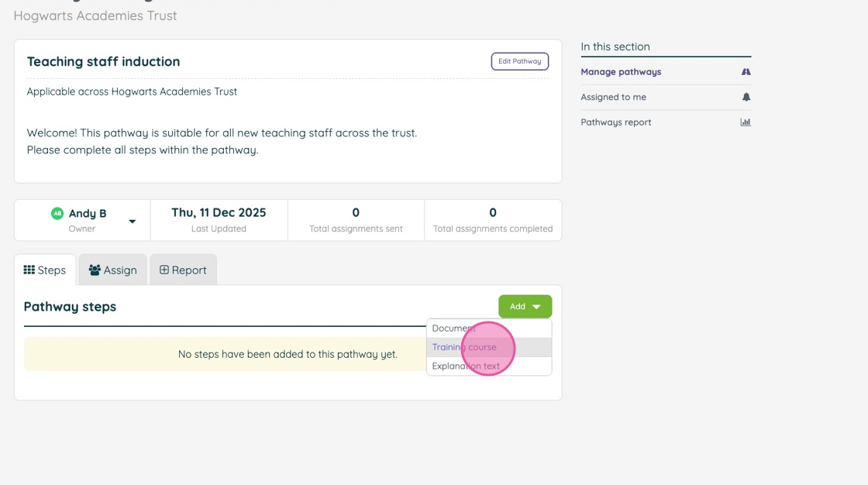This screenshot has width=868, height=485.
Task: Click the grid icon on Steps tab
Action: coord(29,270)
